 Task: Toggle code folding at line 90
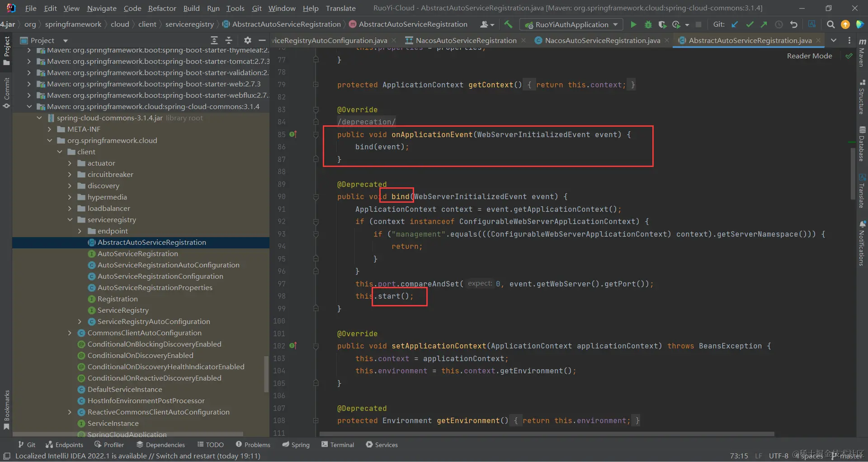(316, 197)
